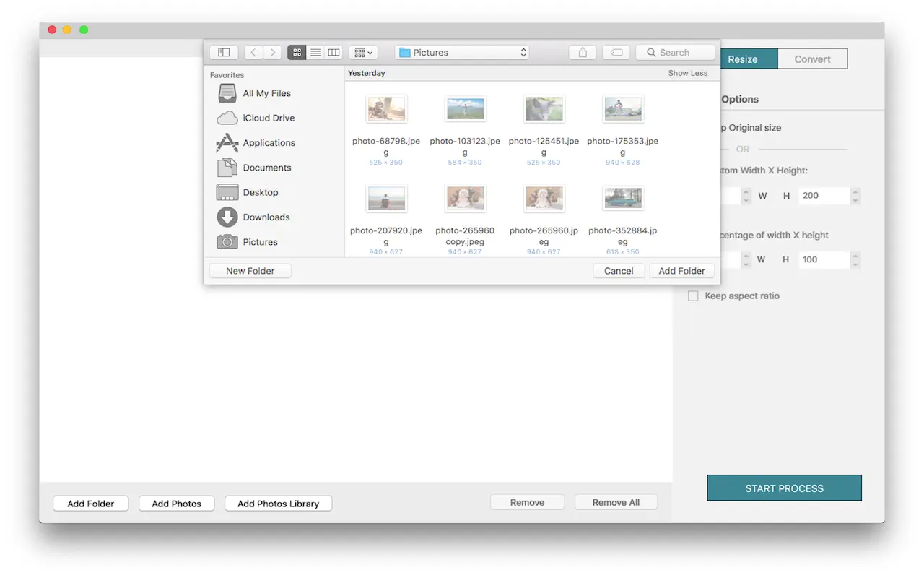Open iCloud Drive in sidebar

point(268,118)
